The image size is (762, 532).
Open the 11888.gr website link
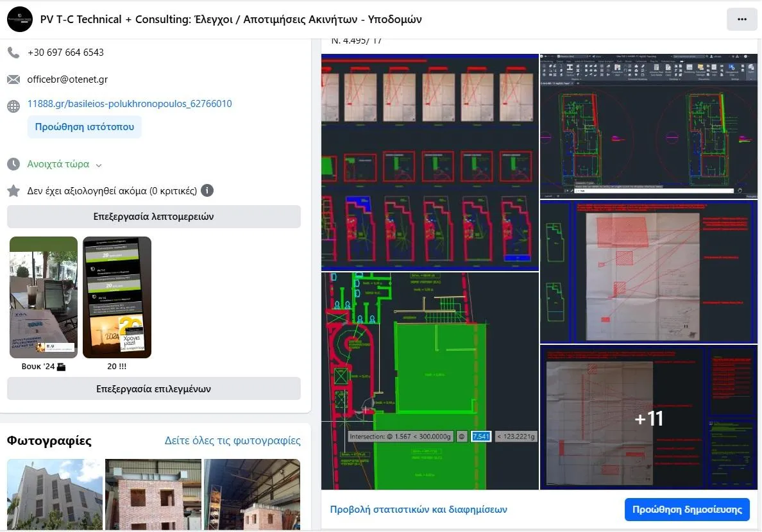click(x=129, y=104)
